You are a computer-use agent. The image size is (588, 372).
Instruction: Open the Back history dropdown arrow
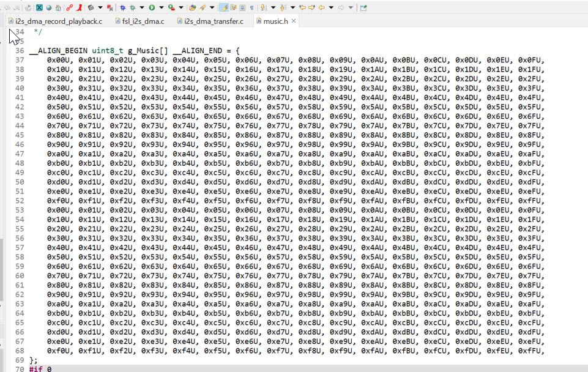331,7
